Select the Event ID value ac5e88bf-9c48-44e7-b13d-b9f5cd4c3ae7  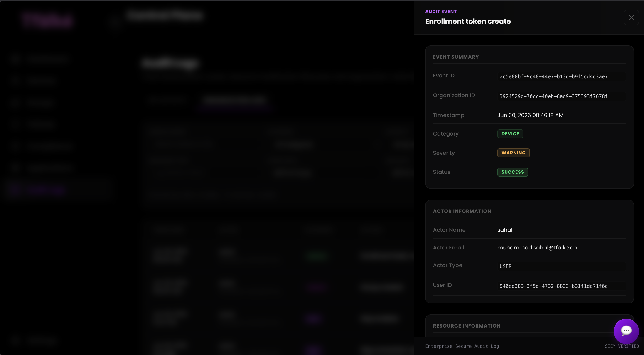(x=553, y=76)
